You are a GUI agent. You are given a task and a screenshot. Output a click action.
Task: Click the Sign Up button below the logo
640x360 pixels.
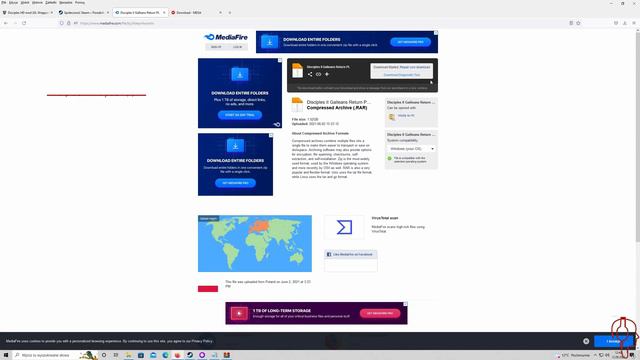pos(216,47)
